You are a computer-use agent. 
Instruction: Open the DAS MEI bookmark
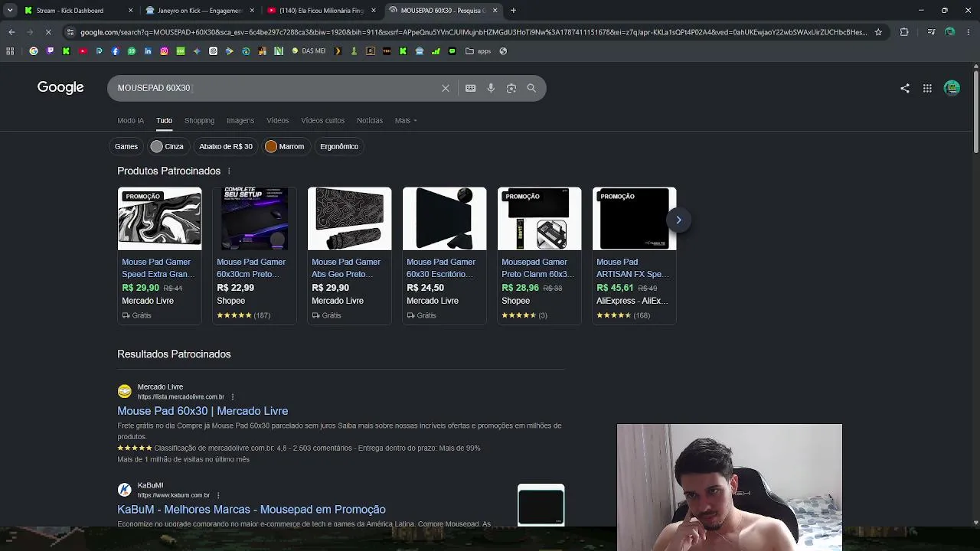tap(309, 51)
